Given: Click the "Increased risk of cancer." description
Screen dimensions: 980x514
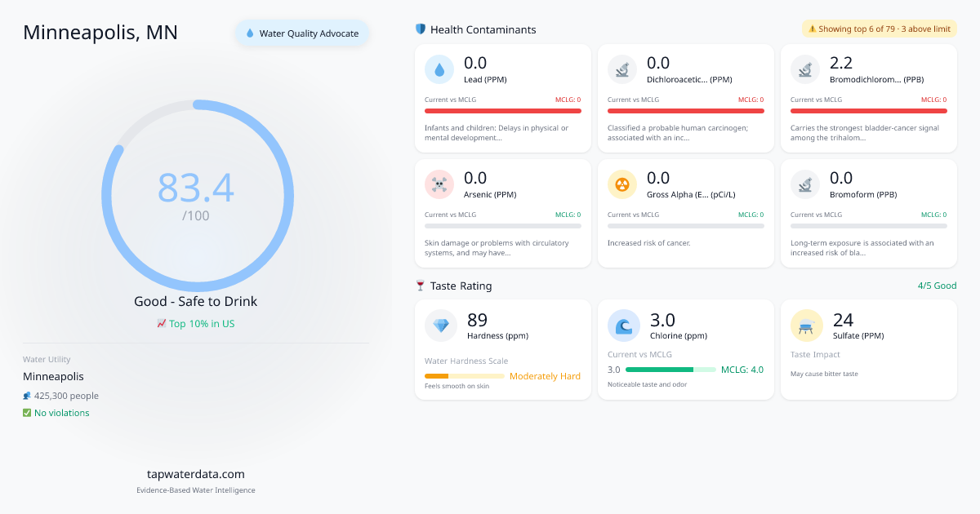Looking at the screenshot, I should coord(649,243).
